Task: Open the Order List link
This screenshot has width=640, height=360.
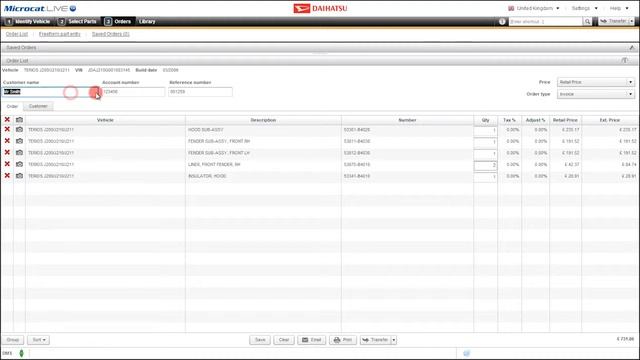Action: tap(17, 34)
